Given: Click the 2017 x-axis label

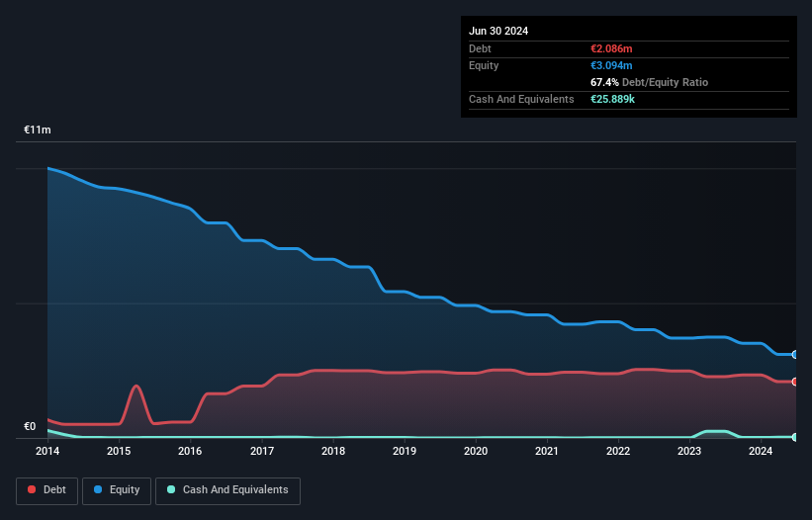Looking at the screenshot, I should point(262,451).
